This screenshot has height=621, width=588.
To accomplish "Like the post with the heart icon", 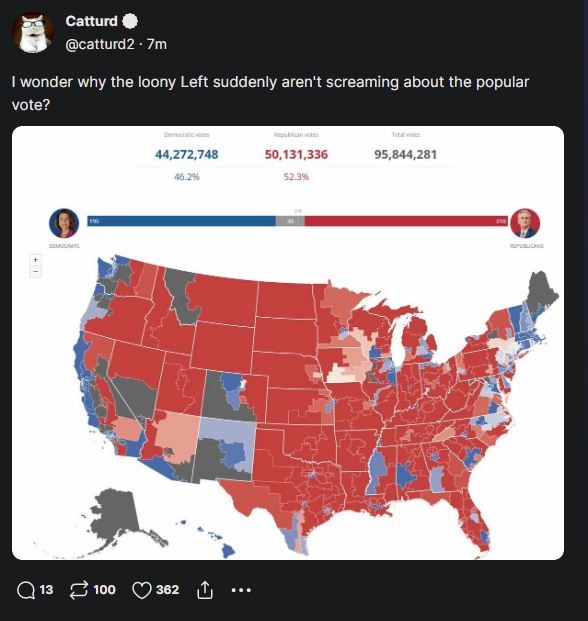I will click(x=141, y=590).
